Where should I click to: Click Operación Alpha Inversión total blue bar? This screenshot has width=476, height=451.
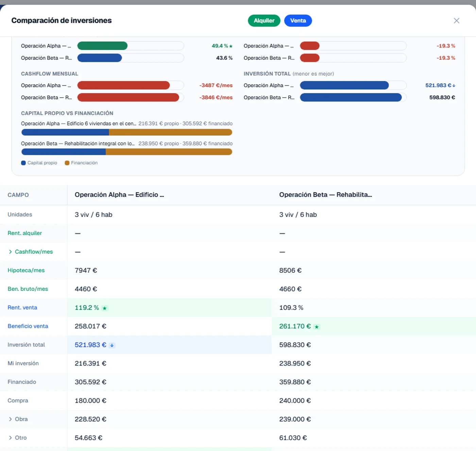pos(344,85)
